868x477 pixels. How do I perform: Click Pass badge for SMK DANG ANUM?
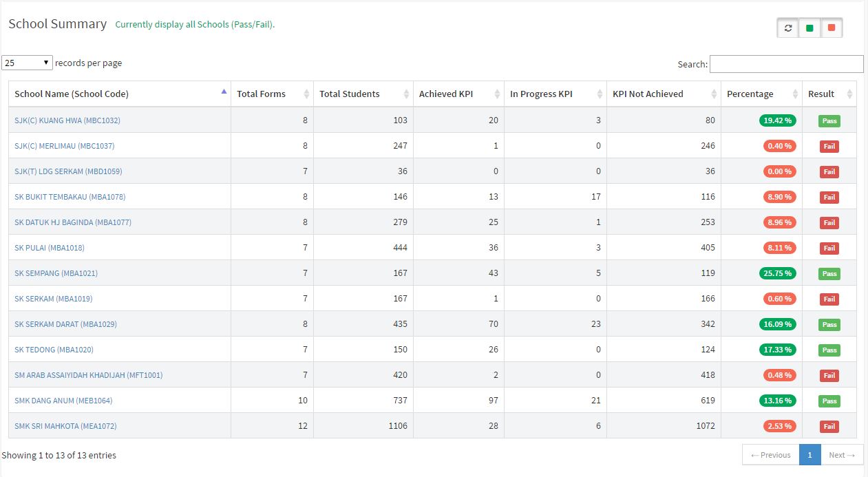tap(829, 401)
